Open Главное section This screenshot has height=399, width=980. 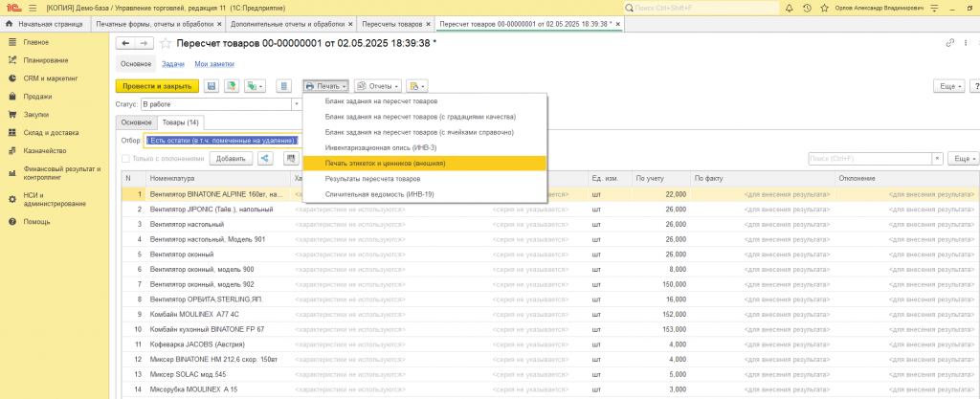(x=36, y=42)
